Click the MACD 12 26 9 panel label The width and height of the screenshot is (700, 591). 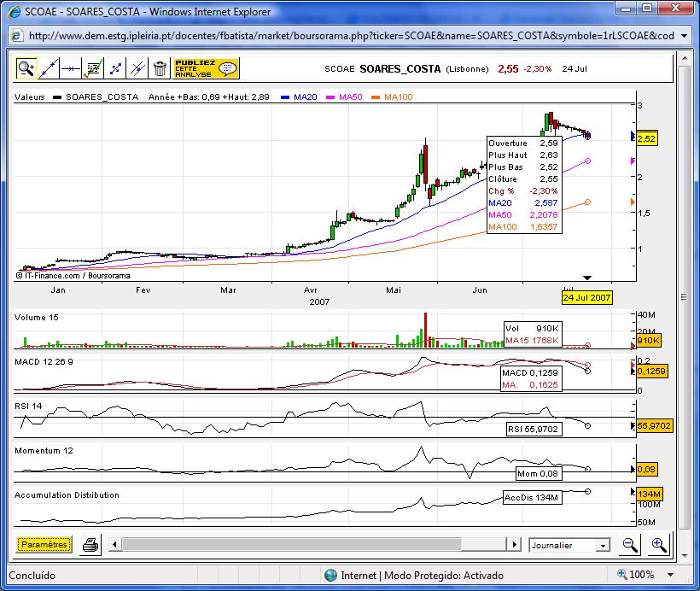coord(44,362)
